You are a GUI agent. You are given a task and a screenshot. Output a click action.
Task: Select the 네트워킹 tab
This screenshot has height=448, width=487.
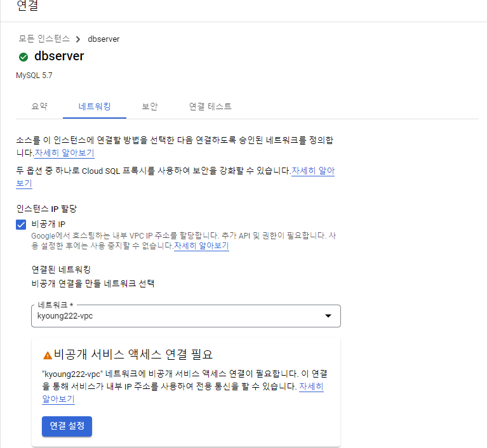95,107
